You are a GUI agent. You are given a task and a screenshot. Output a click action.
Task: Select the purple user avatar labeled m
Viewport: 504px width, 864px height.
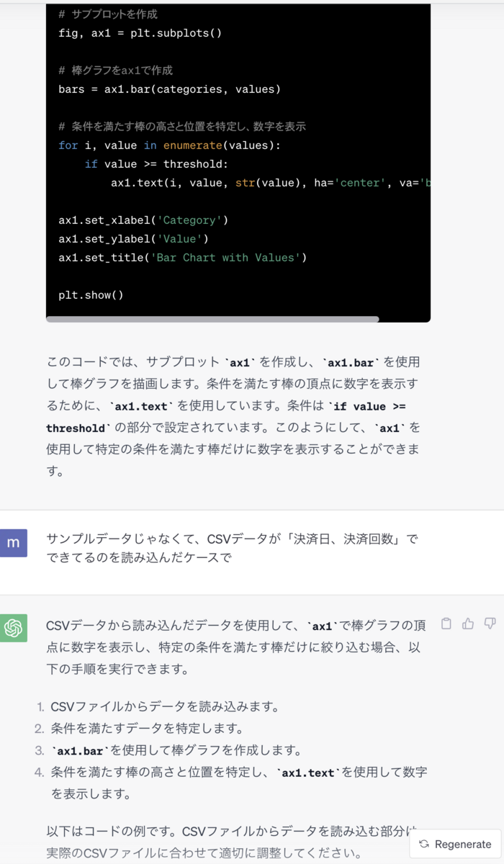[x=14, y=543]
